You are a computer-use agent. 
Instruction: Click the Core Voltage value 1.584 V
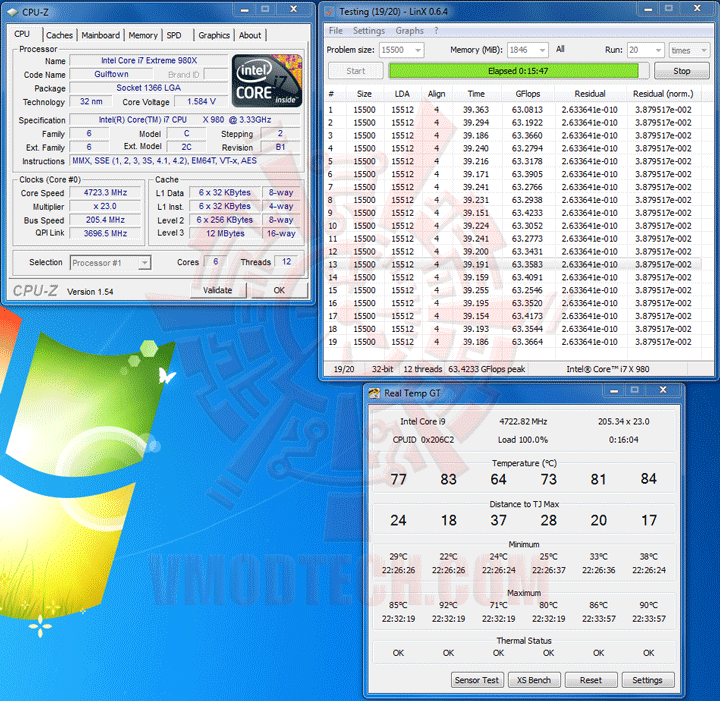click(x=201, y=101)
